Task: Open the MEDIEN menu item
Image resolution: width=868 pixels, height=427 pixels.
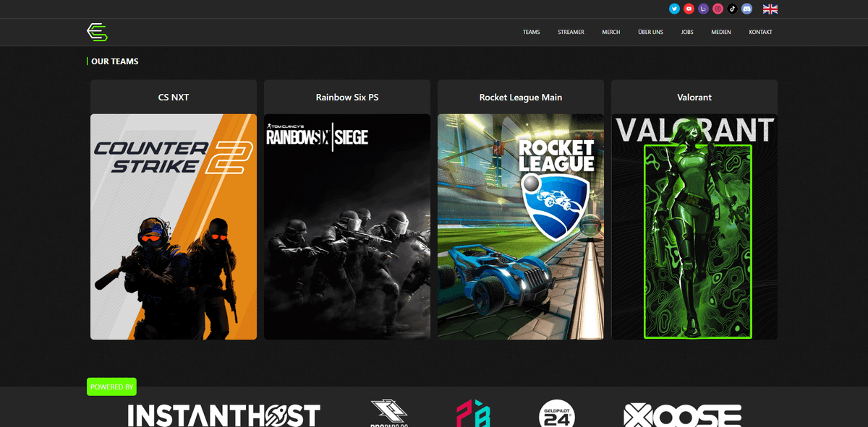Action: click(x=720, y=33)
